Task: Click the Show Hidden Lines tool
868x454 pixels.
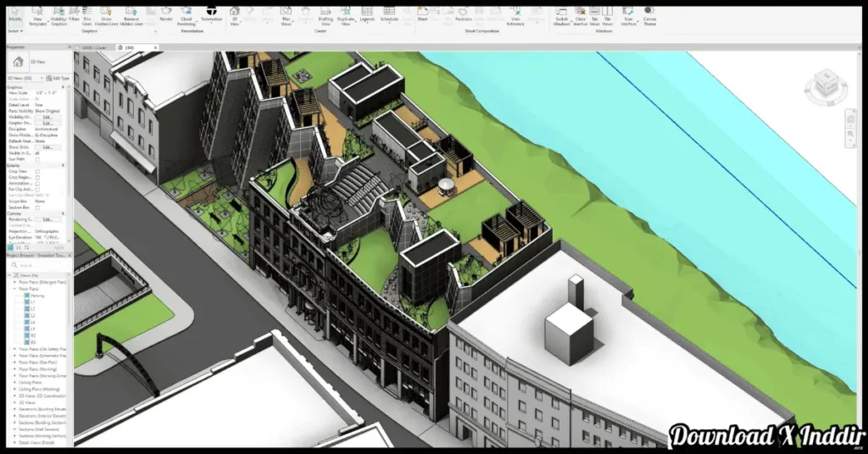Action: click(106, 17)
